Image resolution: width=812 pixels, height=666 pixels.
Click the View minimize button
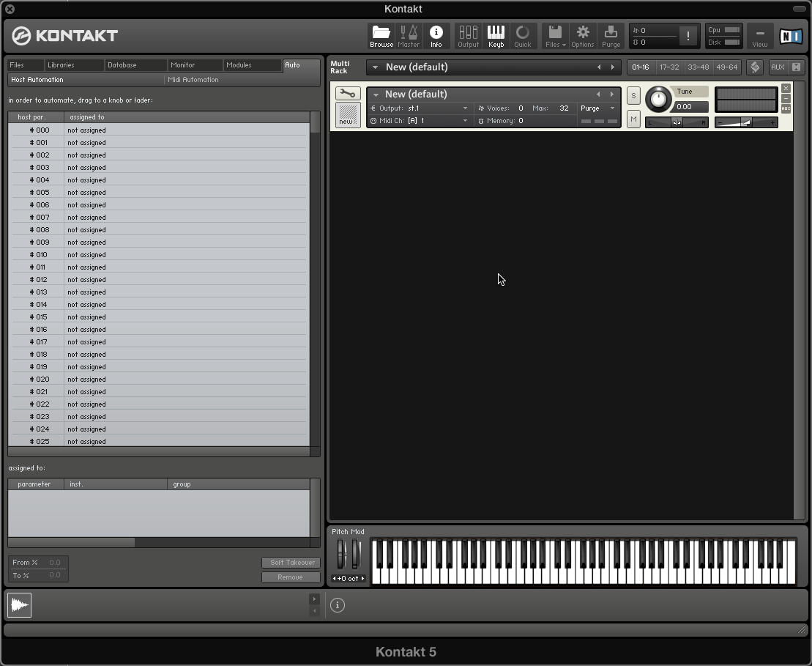pyautogui.click(x=760, y=37)
